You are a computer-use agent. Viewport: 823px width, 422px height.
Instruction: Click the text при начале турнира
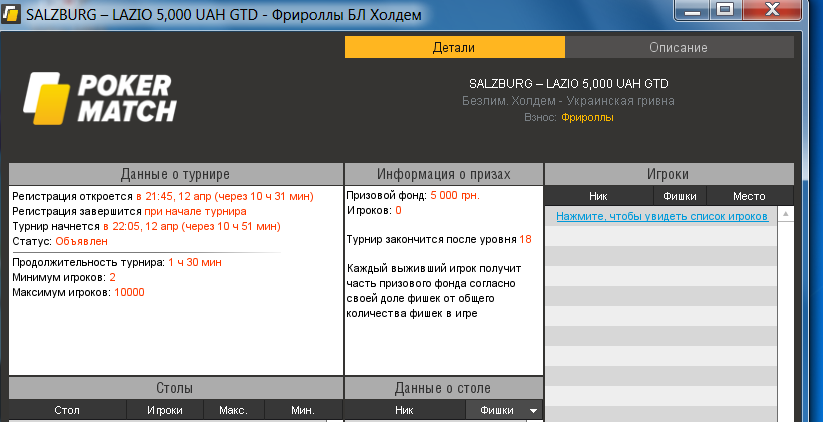coord(195,212)
